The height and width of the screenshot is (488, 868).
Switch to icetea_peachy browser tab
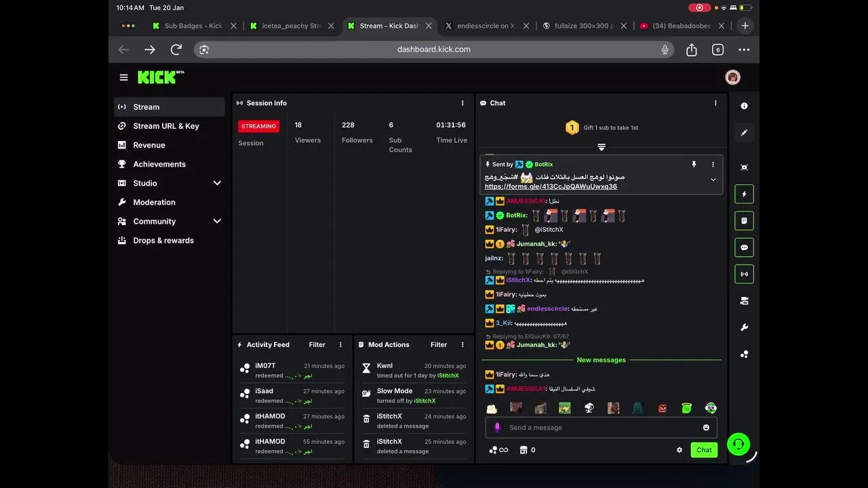(x=292, y=26)
